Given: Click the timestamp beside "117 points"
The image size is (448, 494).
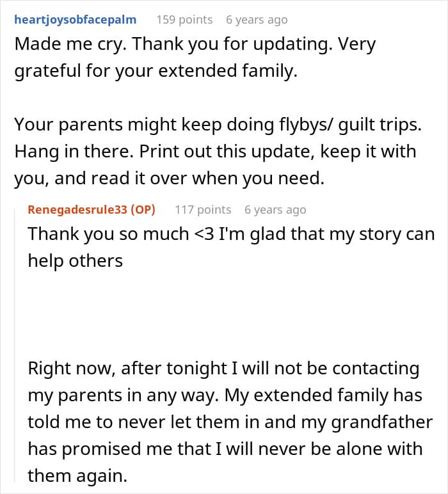Looking at the screenshot, I should pos(275,209).
